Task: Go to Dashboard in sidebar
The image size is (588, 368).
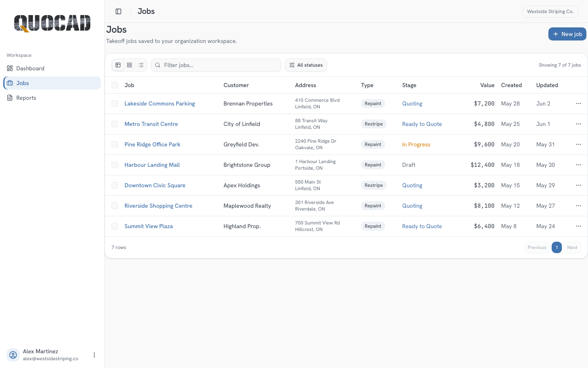Action: click(52, 68)
